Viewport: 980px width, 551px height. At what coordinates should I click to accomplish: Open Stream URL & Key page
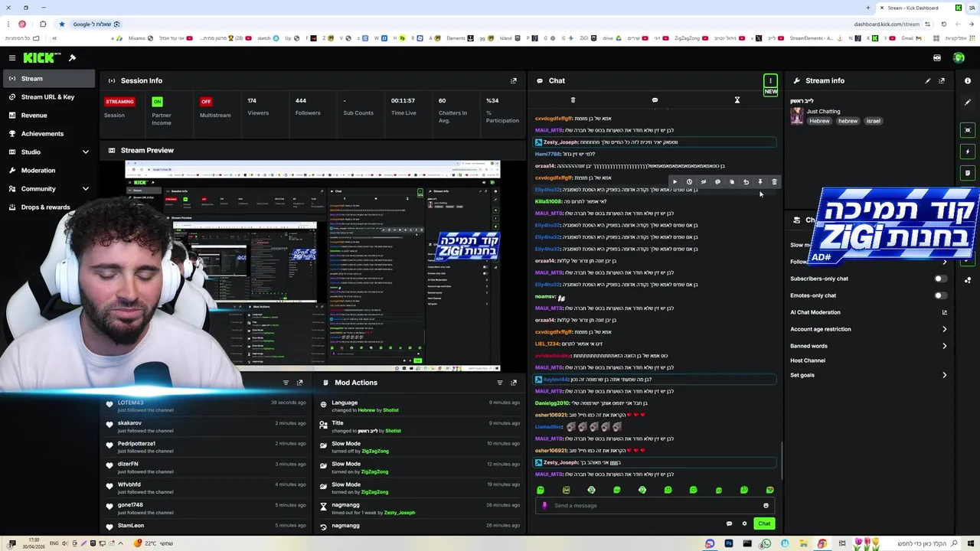tap(49, 96)
